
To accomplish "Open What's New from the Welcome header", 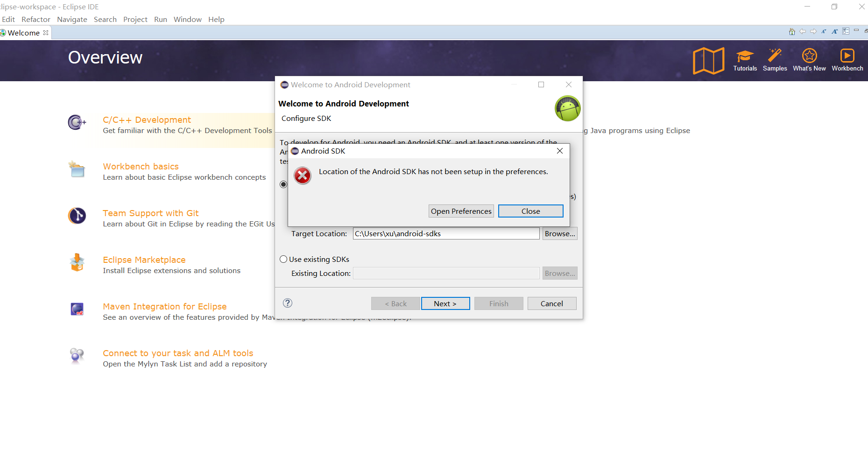I will (x=809, y=61).
